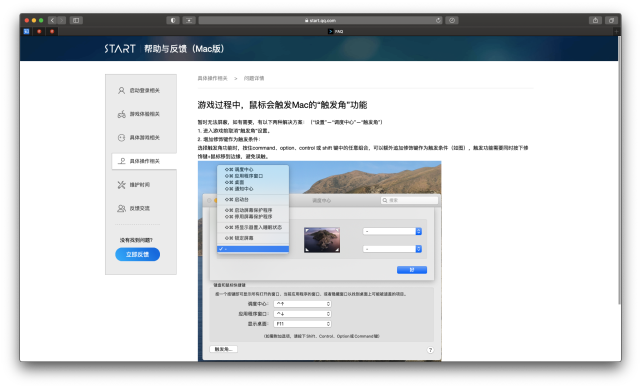Click the 触发角 settings tutorial screenshot
This screenshot has width=641, height=388.
[x=319, y=261]
